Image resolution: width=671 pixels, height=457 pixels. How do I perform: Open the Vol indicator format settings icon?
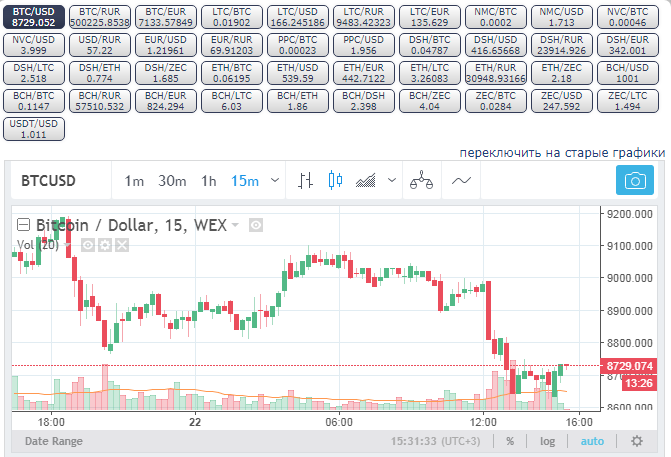coord(105,244)
